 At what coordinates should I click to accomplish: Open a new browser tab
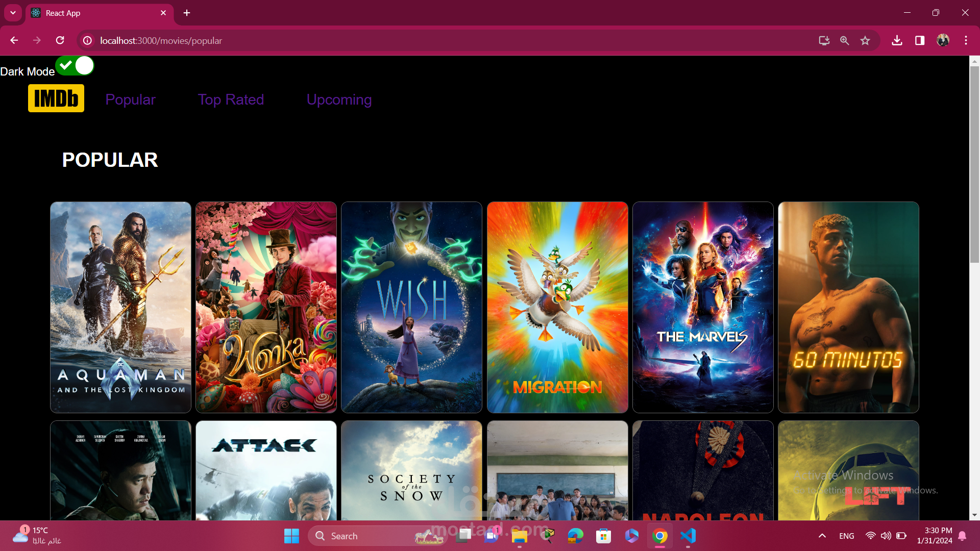[x=187, y=13]
